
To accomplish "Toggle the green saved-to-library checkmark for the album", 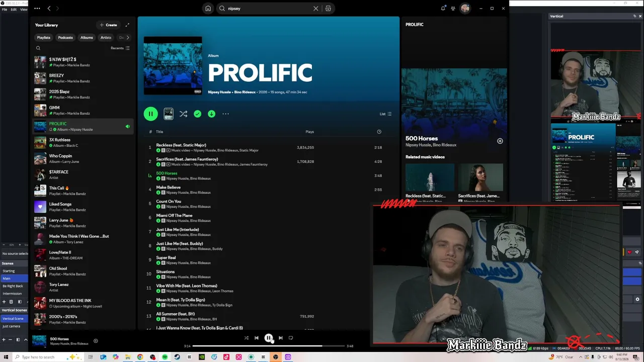I will click(198, 114).
